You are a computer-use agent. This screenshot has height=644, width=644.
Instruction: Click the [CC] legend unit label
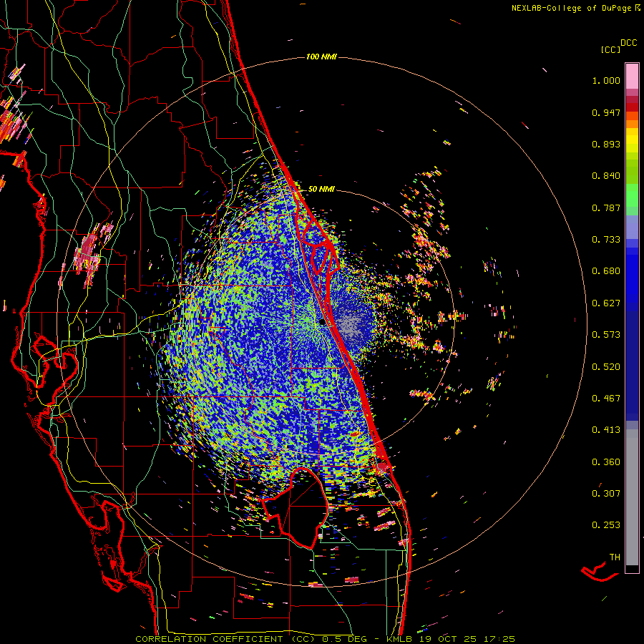tap(610, 49)
